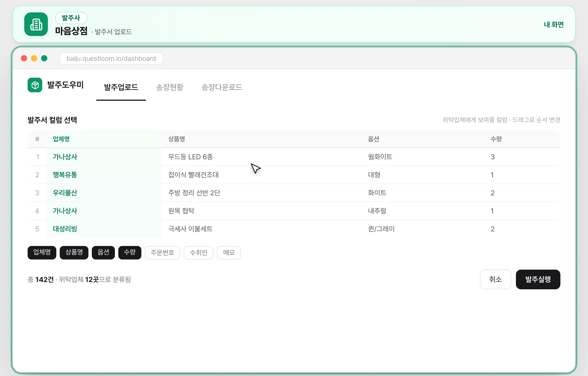Click the # column header
Screen dimensions: 588x376
[37, 139]
